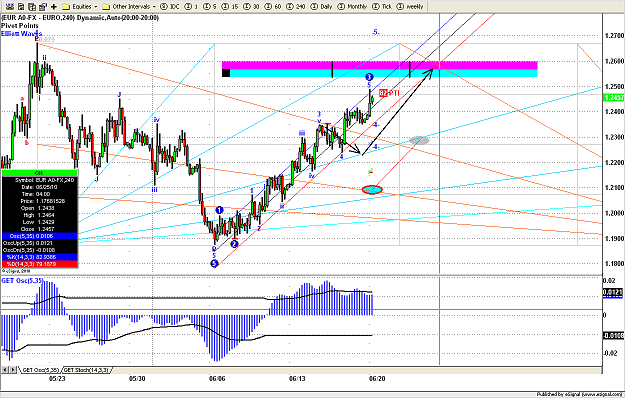The height and width of the screenshot is (398, 625).
Task: Click the green 1.2457 last price tag
Action: point(614,98)
